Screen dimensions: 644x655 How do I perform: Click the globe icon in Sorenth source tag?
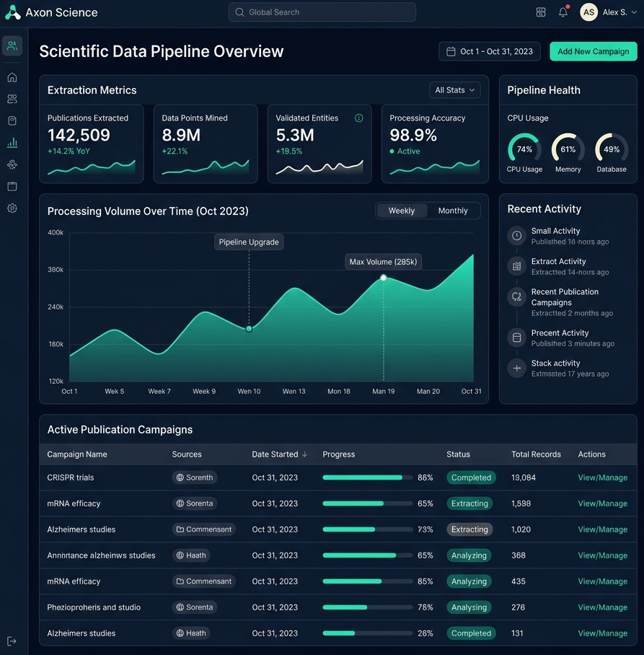coord(180,478)
